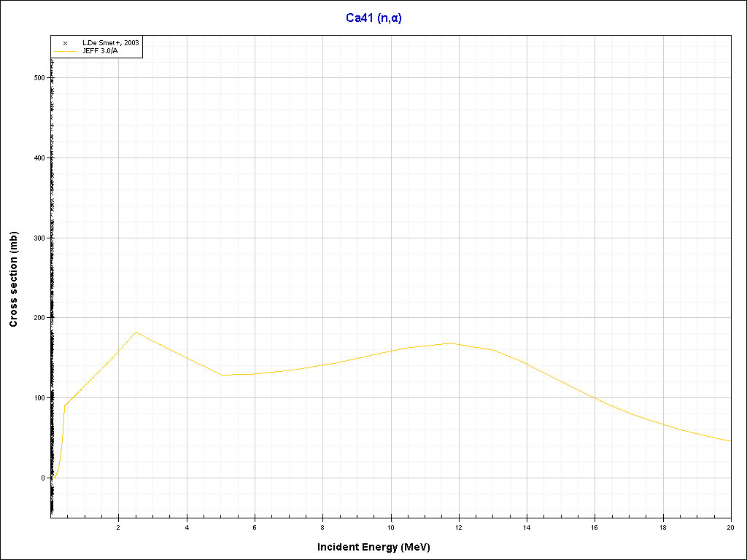Click the 14 tick label on the x-axis
The height and width of the screenshot is (560, 747).
coord(527,527)
